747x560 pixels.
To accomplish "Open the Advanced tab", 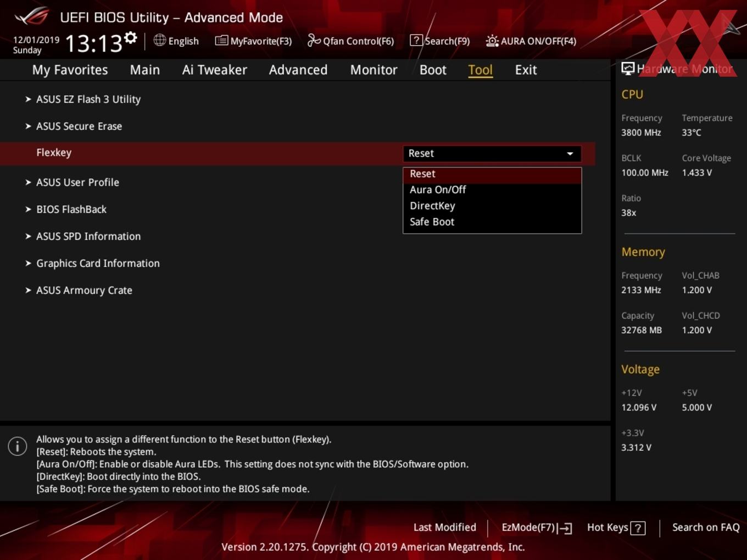I will (298, 70).
